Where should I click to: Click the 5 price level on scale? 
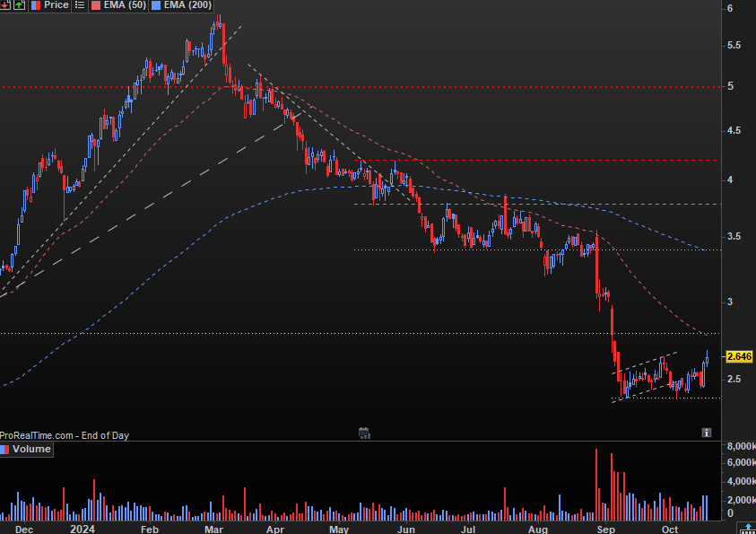[731, 86]
